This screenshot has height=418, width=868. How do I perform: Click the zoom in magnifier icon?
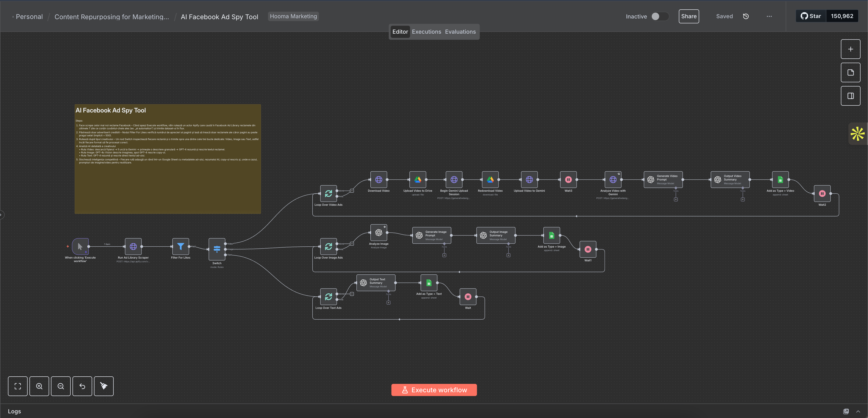pos(39,386)
